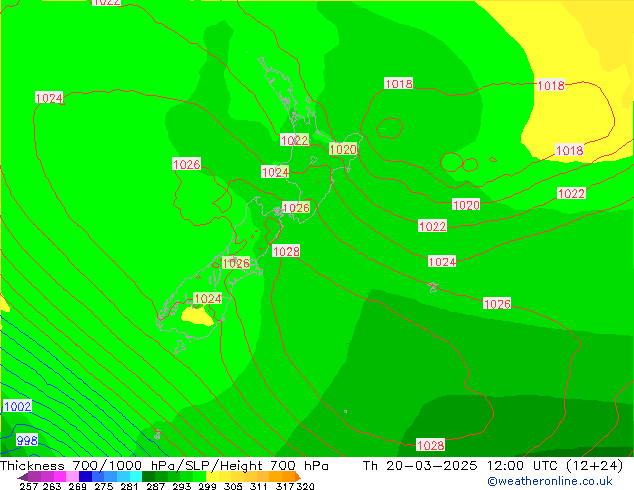This screenshot has height=490, width=634.
Task: Click the 1026 label over the western sea
Action: point(186,164)
